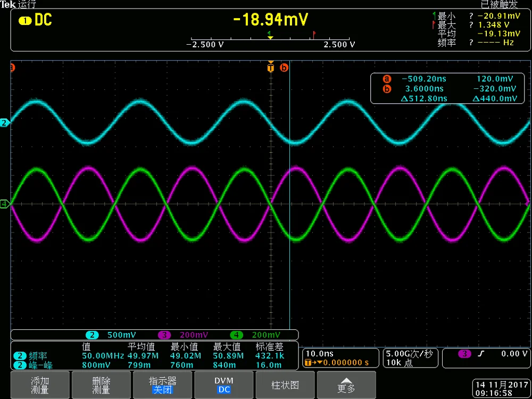Click the rising edge trigger slope icon
The image size is (532, 399).
pos(480,354)
